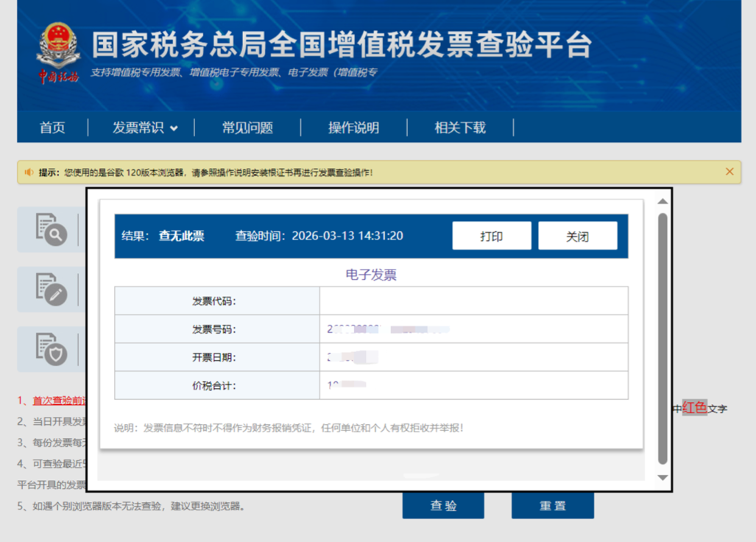Open the 常见问题 menu item

coord(247,128)
